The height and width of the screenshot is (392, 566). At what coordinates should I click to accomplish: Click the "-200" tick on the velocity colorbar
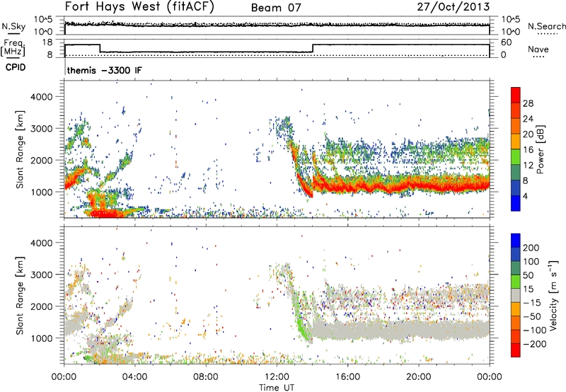pyautogui.click(x=534, y=344)
